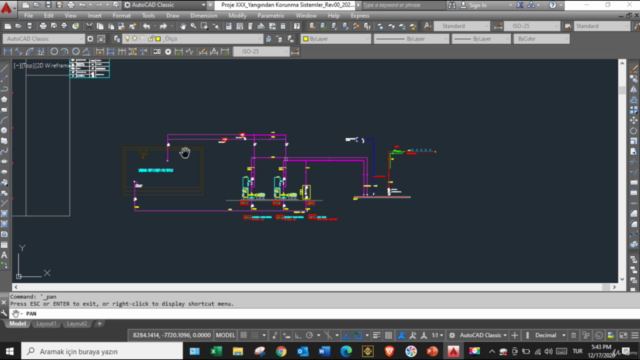640x360 pixels.
Task: Toggle Lineweight display in status bar
Action: point(377,336)
